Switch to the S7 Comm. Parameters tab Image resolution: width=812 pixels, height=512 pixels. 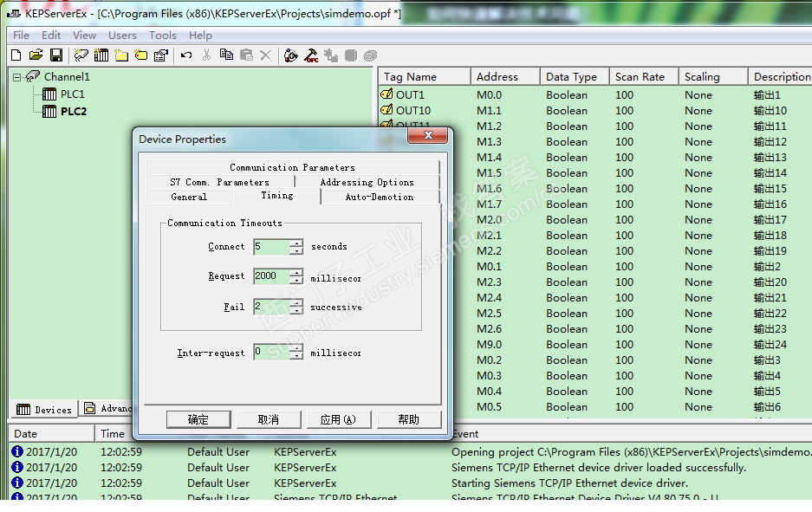[x=220, y=182]
